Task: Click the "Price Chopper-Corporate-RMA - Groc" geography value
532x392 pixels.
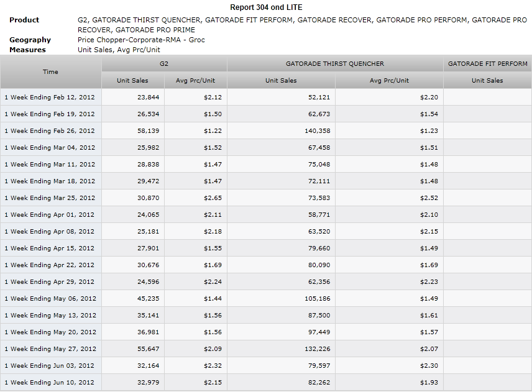Action: coord(141,40)
